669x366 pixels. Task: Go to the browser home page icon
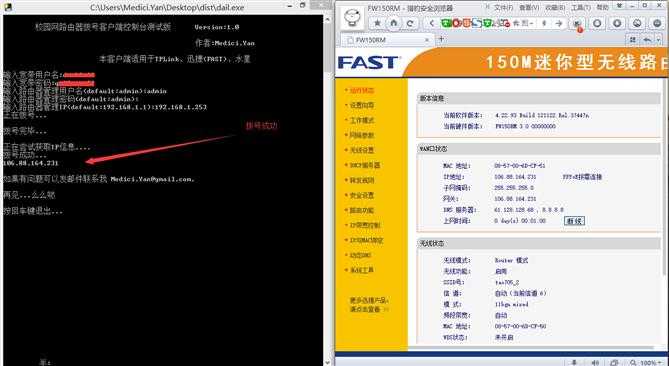(394, 23)
